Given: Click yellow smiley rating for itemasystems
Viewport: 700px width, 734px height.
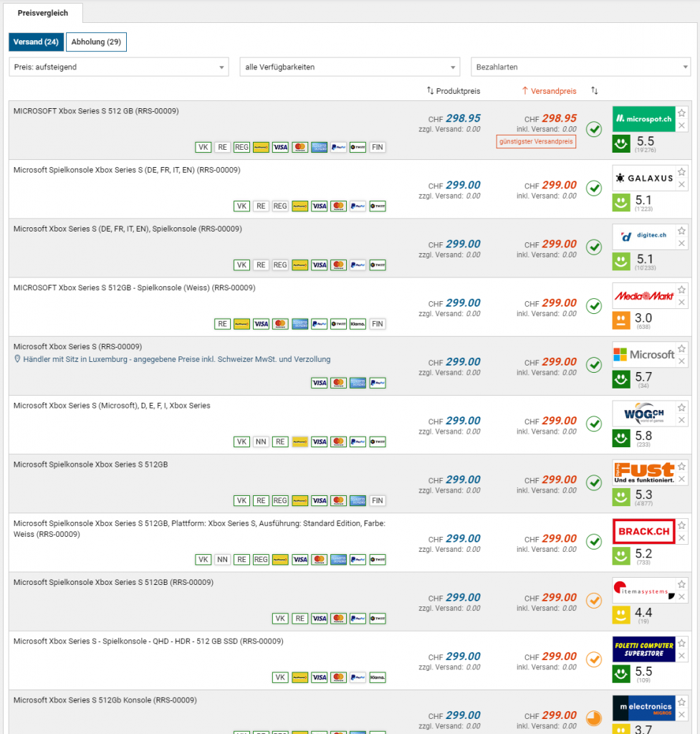Looking at the screenshot, I should pos(621,615).
